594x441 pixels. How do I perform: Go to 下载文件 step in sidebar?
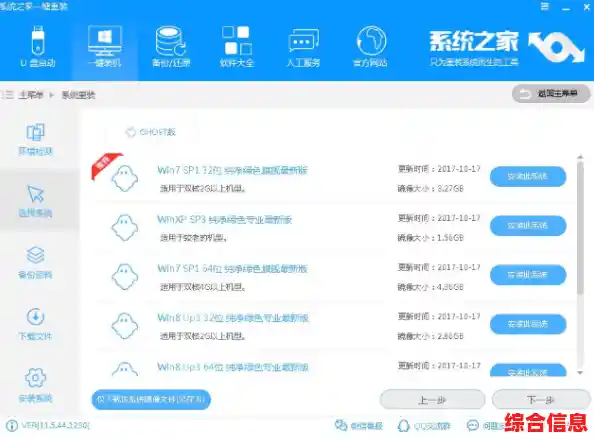coord(35,324)
